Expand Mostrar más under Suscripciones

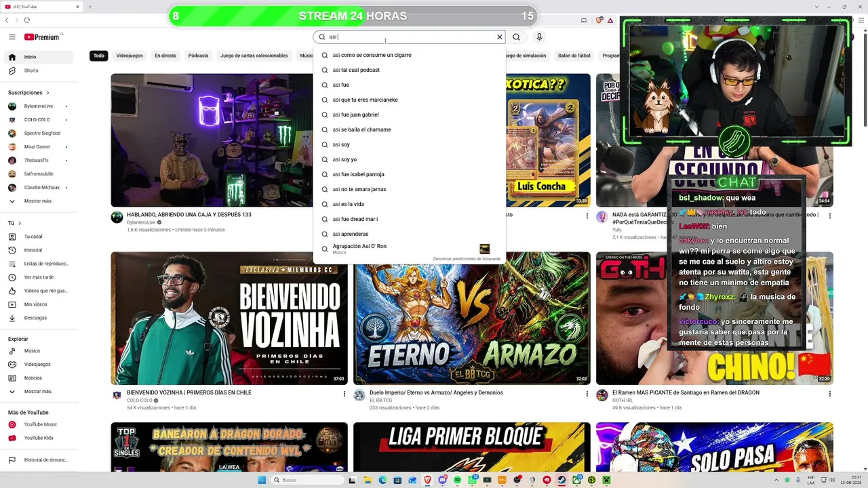click(39, 201)
